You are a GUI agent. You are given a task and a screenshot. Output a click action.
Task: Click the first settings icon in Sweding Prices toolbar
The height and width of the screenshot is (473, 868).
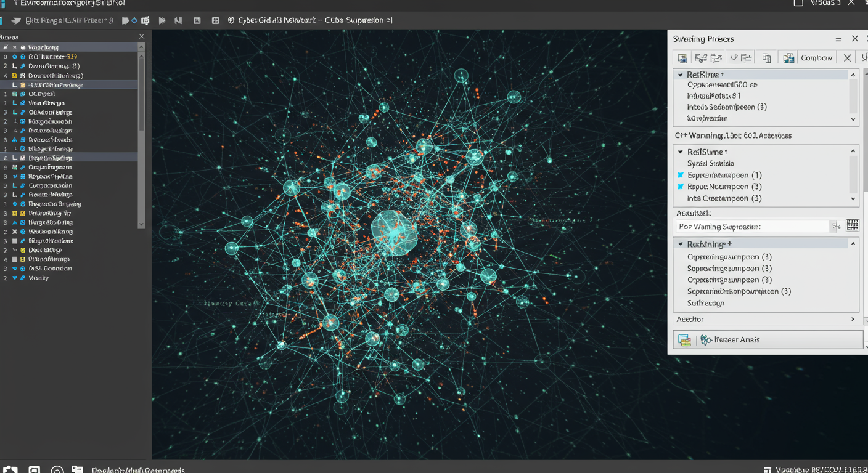tap(682, 57)
